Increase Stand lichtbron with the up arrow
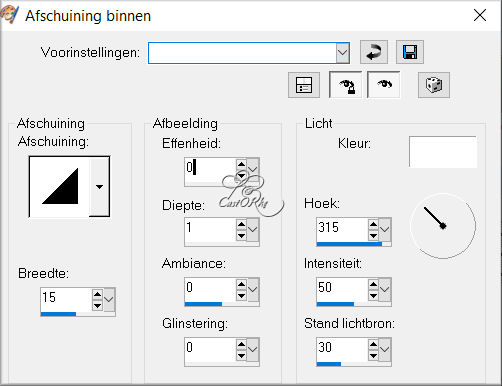Viewport: 502px width, 386px height. (373, 344)
